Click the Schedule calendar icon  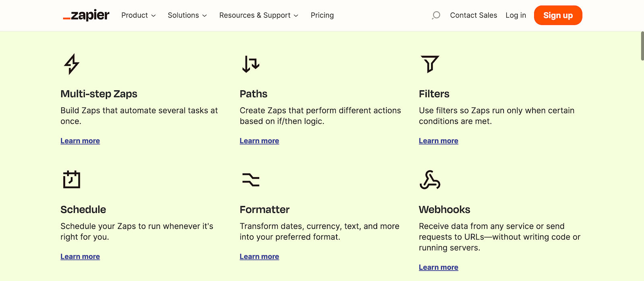[72, 179]
